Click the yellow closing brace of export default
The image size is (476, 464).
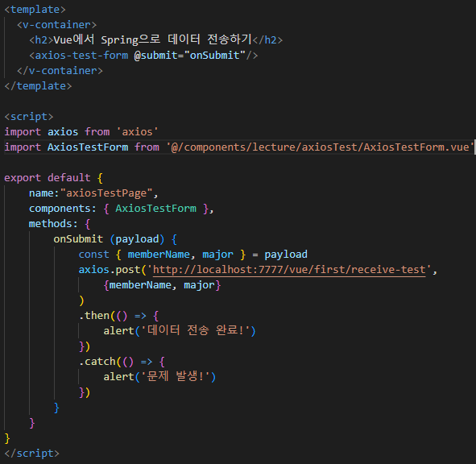(7, 438)
